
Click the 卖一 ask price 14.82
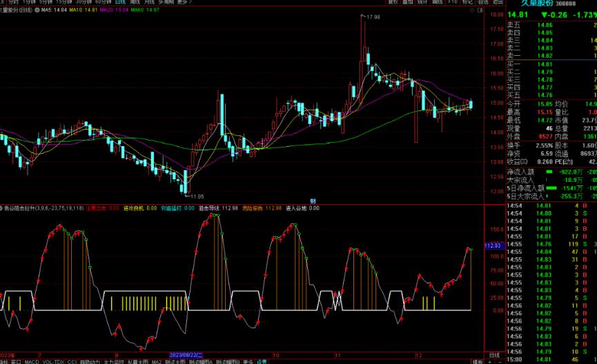coord(545,56)
